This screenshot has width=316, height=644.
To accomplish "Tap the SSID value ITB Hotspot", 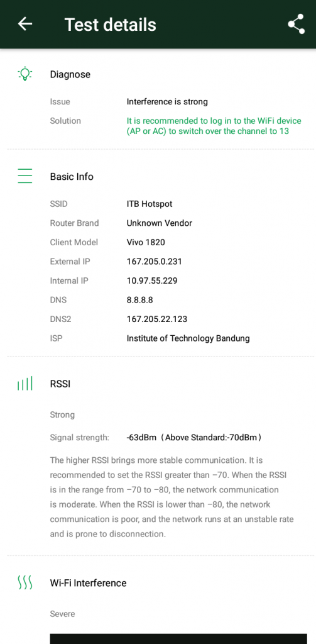I will click(x=150, y=204).
